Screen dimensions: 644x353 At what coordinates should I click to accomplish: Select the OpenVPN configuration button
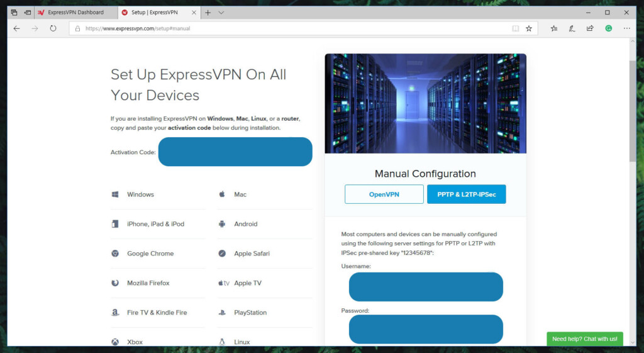(x=384, y=194)
